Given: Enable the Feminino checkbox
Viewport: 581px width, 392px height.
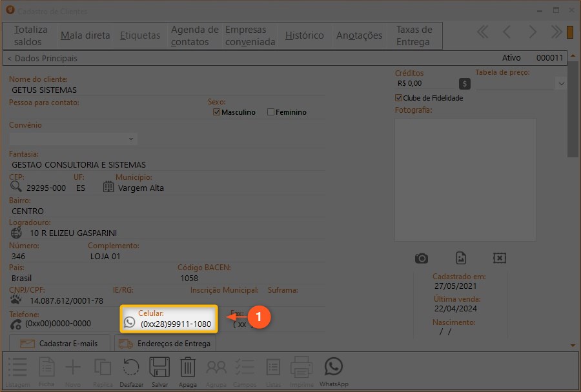Looking at the screenshot, I should (271, 112).
